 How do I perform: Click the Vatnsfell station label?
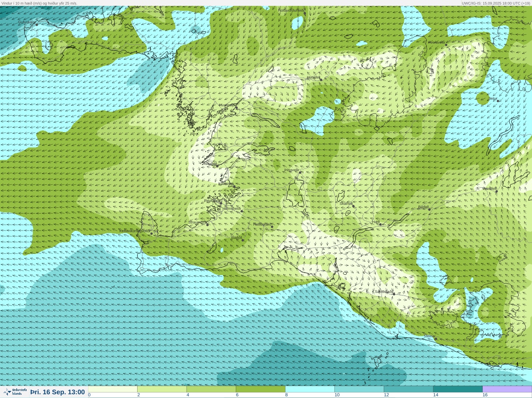(489, 189)
